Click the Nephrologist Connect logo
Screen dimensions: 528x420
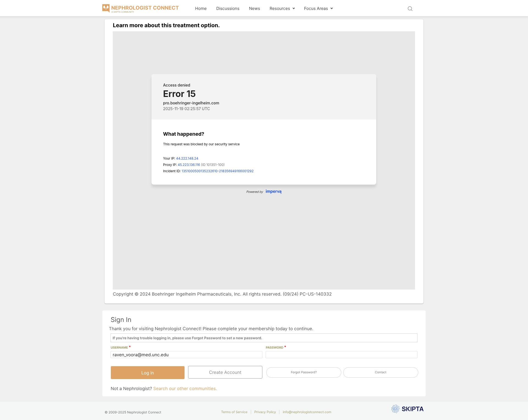pos(141,8)
